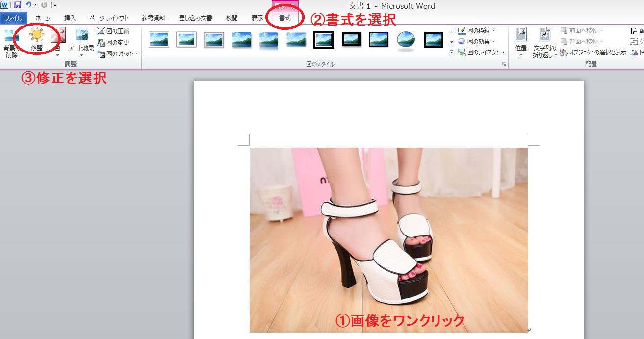Undo the last action
Screen dimensions: 644x339
click(x=28, y=5)
